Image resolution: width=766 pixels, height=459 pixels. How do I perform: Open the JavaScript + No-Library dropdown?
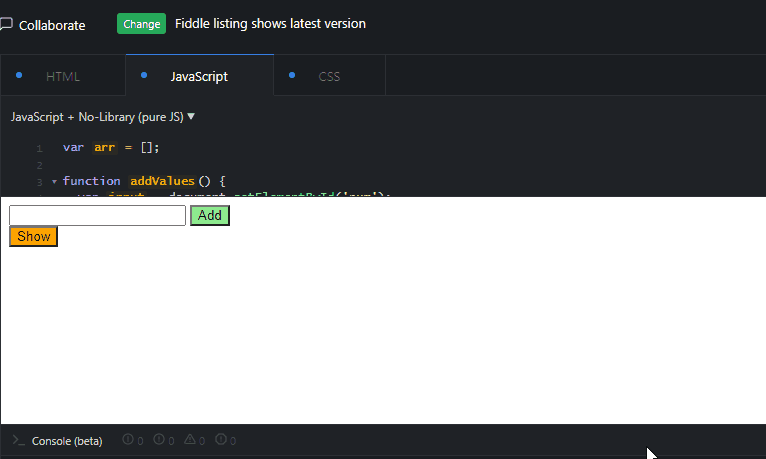coord(103,117)
